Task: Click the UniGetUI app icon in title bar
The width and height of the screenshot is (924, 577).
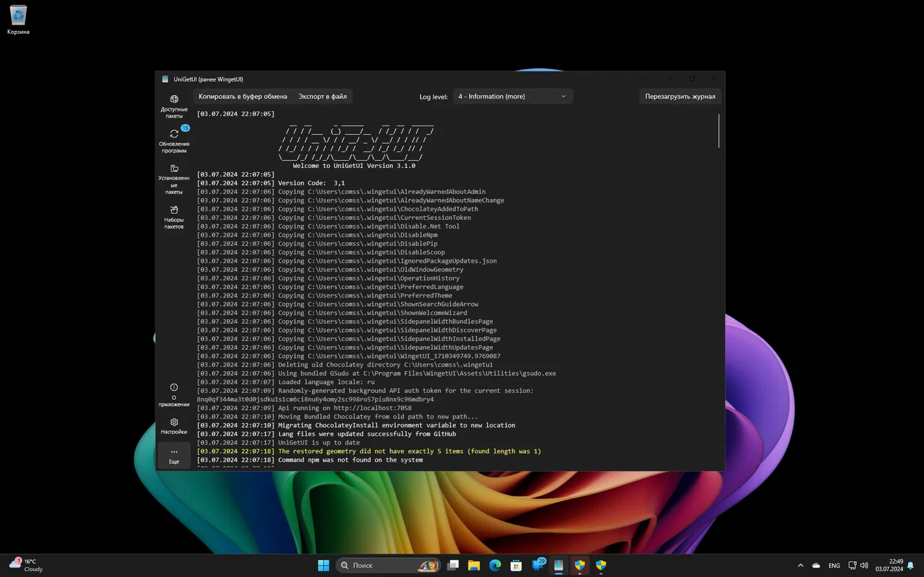Action: tap(165, 79)
